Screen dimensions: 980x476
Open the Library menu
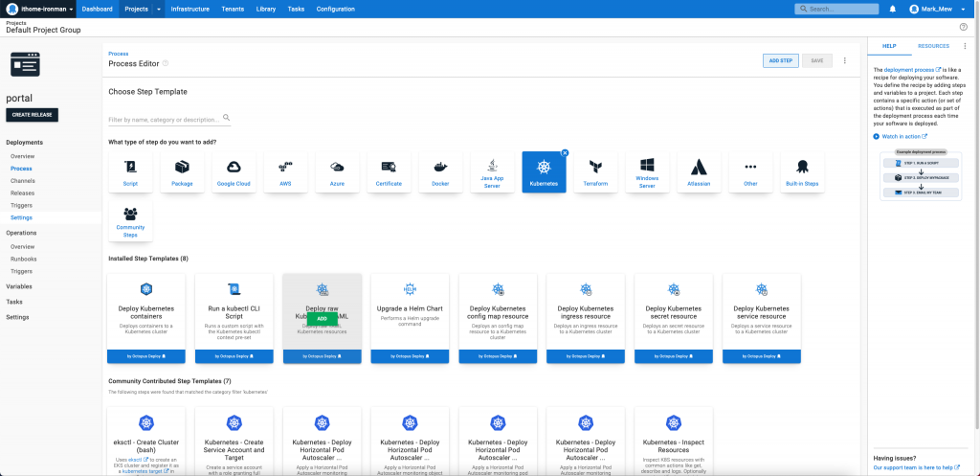(266, 9)
